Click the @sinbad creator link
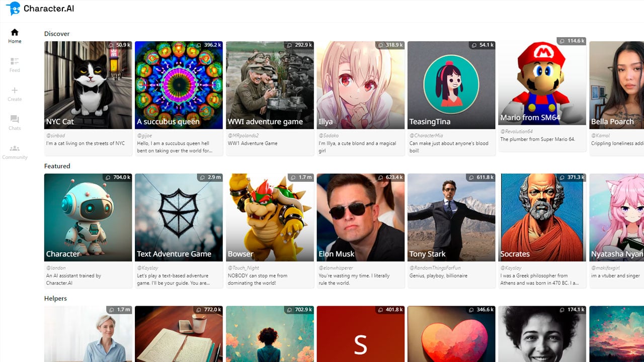644x362 pixels. point(55,136)
